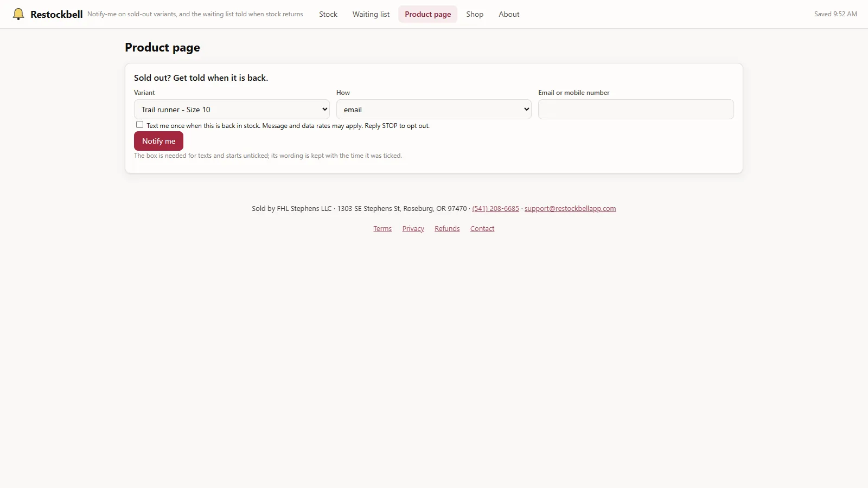Expand the Variant dropdown
Screen dimensions: 868x488
[232, 109]
